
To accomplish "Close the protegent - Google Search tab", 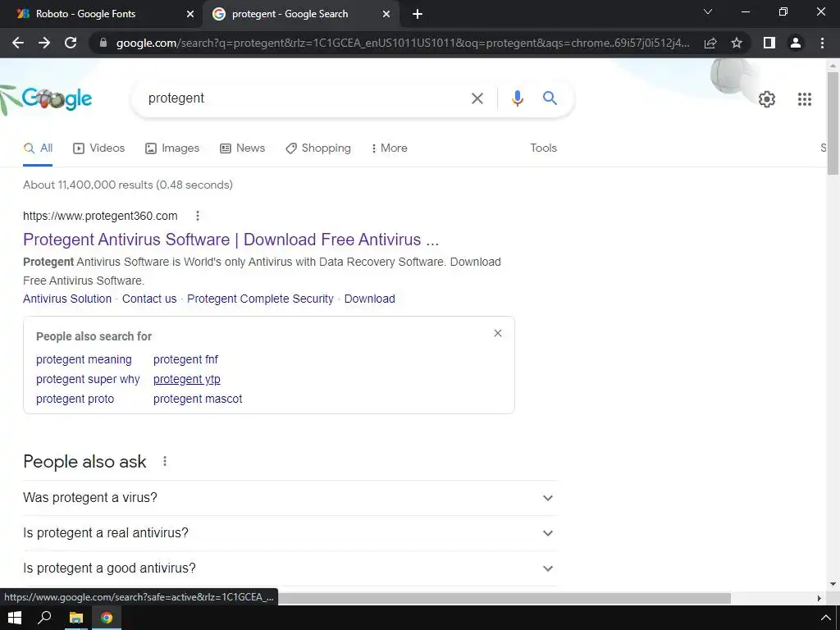I will [x=386, y=15].
